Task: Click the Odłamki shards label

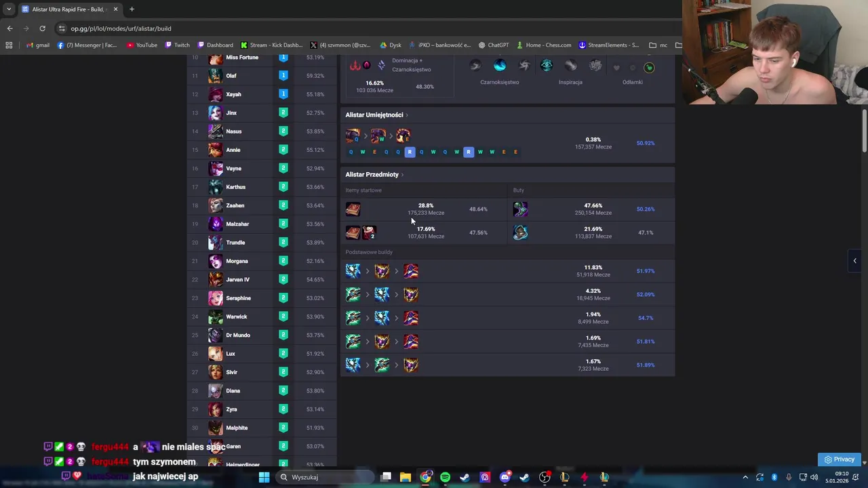Action: coord(633,82)
